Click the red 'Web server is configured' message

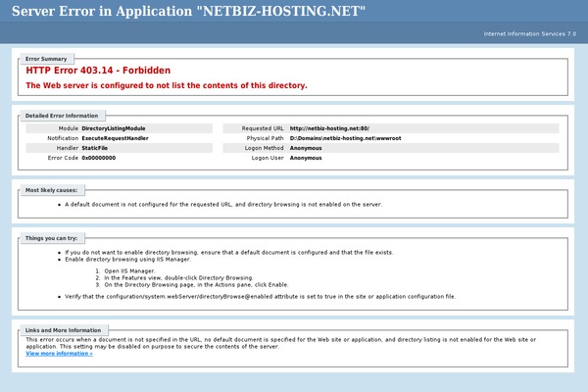[x=167, y=85]
